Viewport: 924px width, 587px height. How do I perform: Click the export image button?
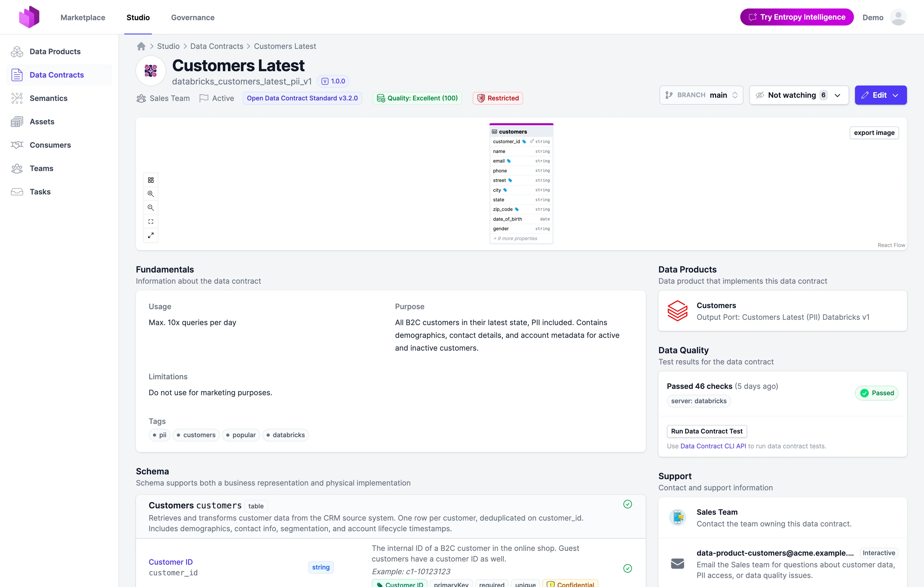874,133
